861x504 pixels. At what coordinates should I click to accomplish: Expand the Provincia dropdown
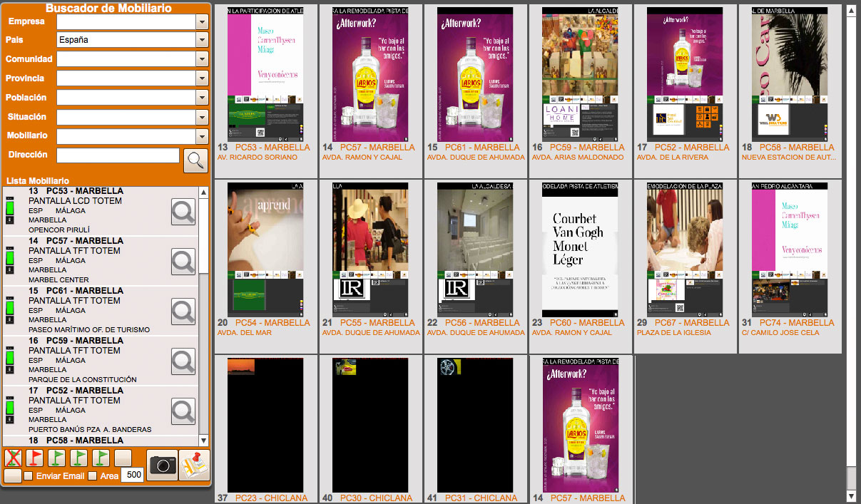click(x=202, y=79)
